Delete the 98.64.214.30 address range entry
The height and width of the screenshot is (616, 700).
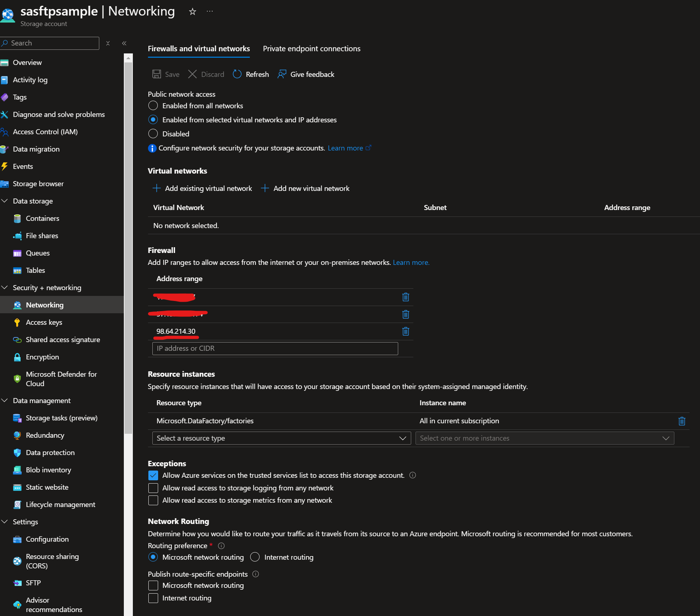point(405,331)
